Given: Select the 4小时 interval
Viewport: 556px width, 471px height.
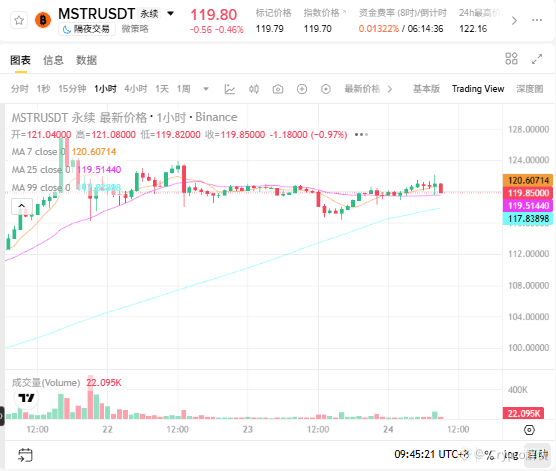Looking at the screenshot, I should click(x=135, y=89).
